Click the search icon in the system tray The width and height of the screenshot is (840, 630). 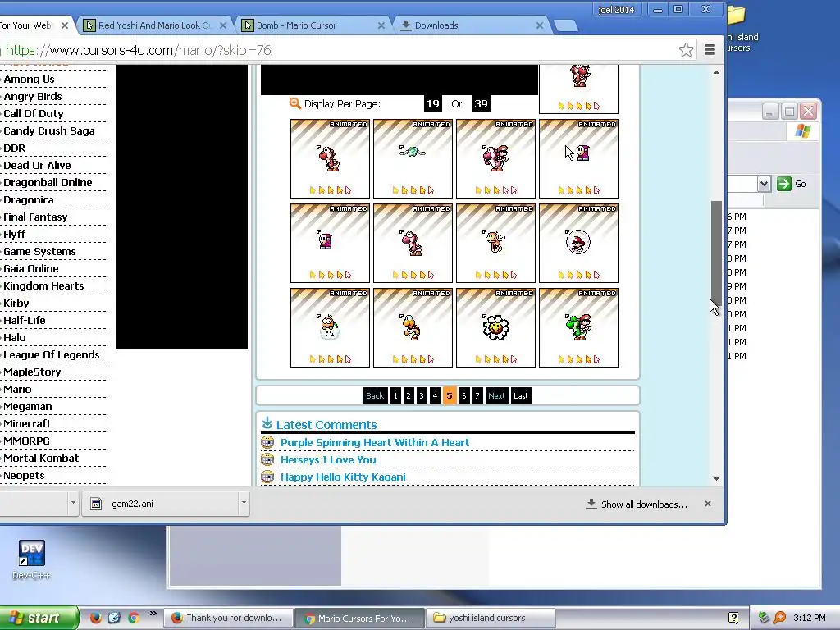pos(779,618)
